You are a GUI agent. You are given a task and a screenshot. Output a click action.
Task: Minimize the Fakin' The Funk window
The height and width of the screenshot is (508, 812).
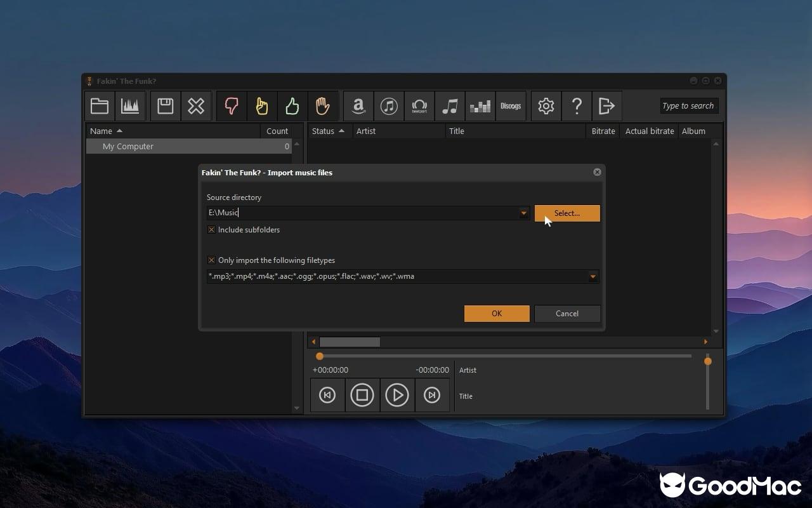point(693,81)
